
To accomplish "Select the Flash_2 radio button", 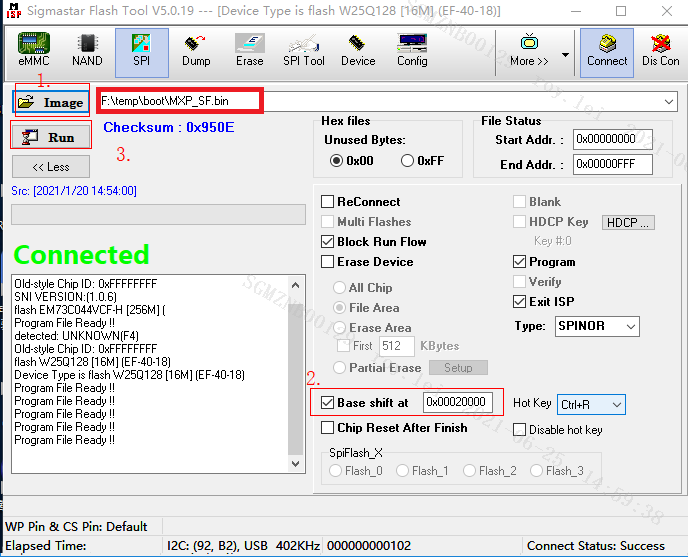I will (x=469, y=471).
